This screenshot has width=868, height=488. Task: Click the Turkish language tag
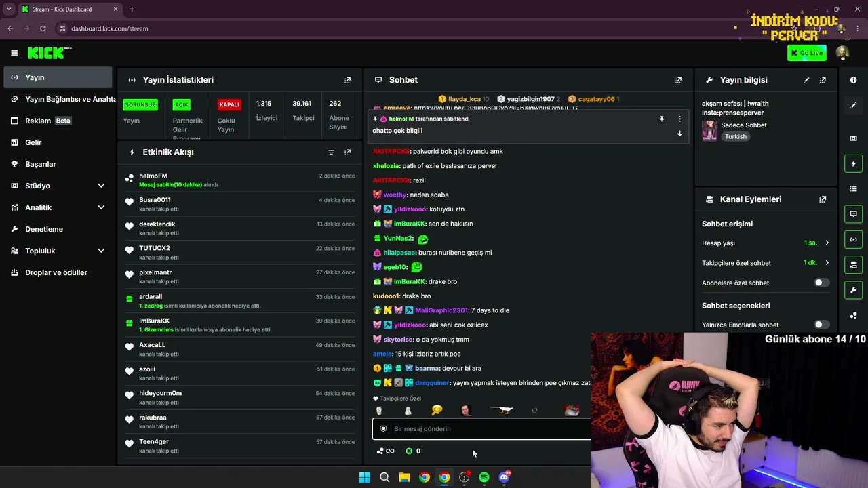pos(735,136)
